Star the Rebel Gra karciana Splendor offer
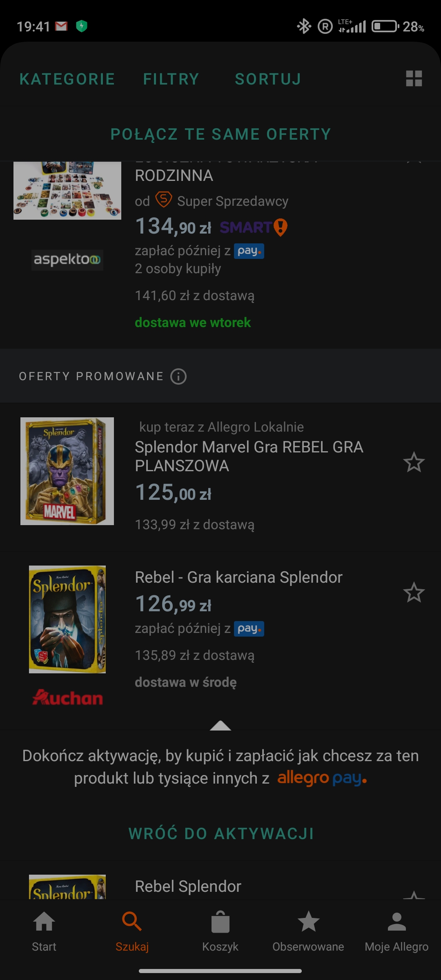Image resolution: width=441 pixels, height=980 pixels. tap(414, 592)
